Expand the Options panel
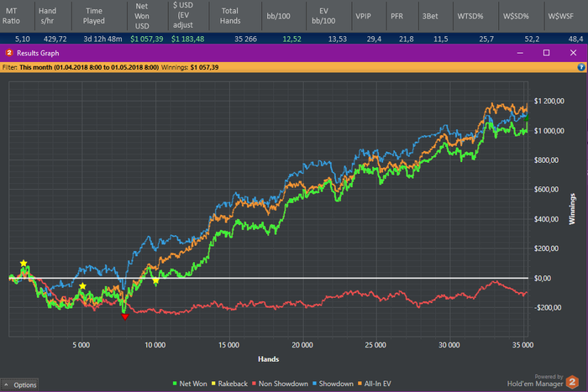This screenshot has height=392, width=588. coord(19,385)
